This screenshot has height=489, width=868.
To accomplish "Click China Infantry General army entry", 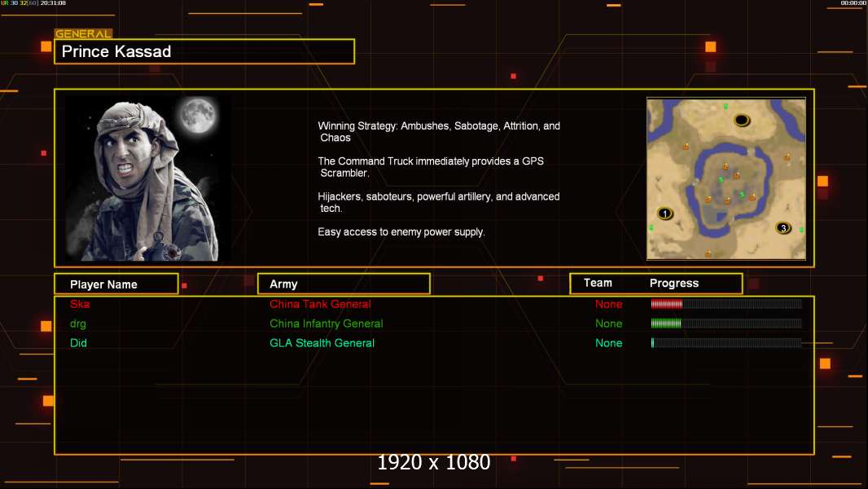I will pyautogui.click(x=326, y=324).
